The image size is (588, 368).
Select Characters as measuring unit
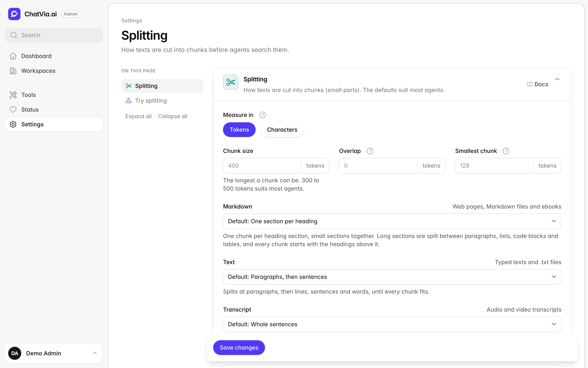pyautogui.click(x=282, y=130)
